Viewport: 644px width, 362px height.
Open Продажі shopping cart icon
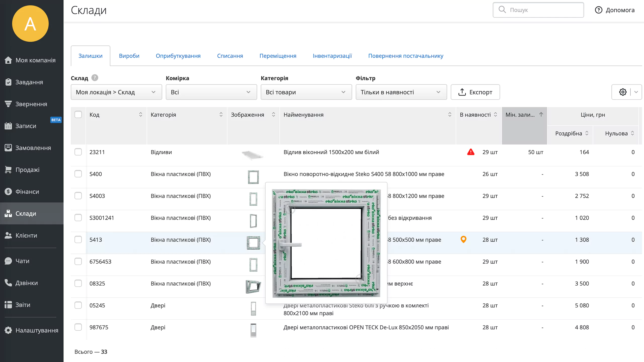8,170
